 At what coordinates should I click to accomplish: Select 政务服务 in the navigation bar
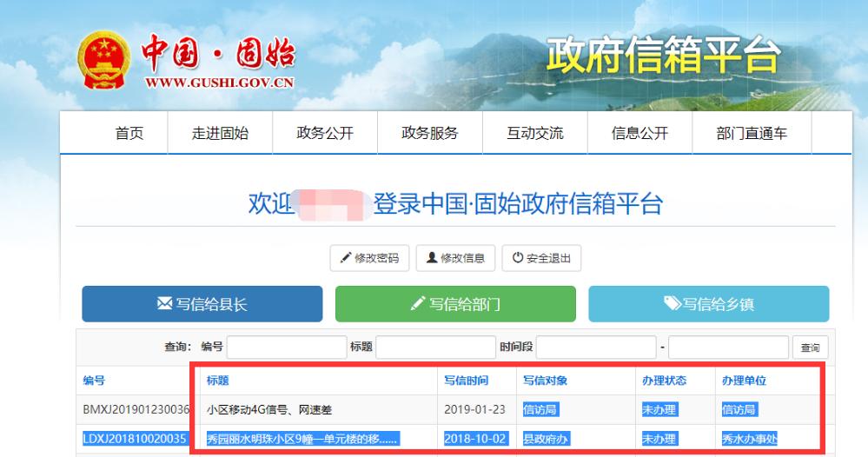tap(429, 133)
